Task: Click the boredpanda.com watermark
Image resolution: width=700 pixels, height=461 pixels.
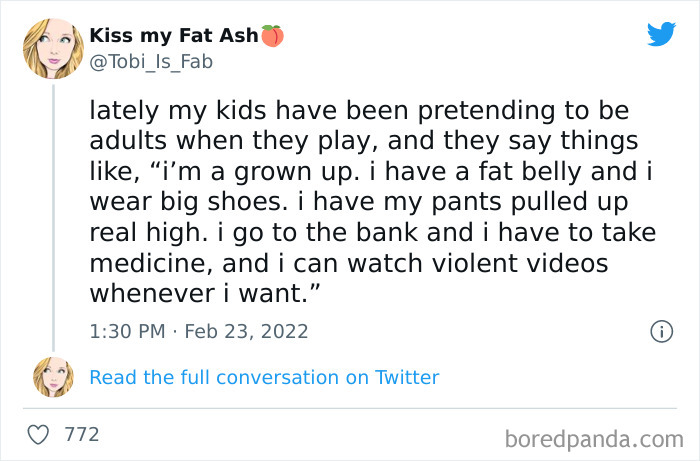Action: (x=594, y=438)
